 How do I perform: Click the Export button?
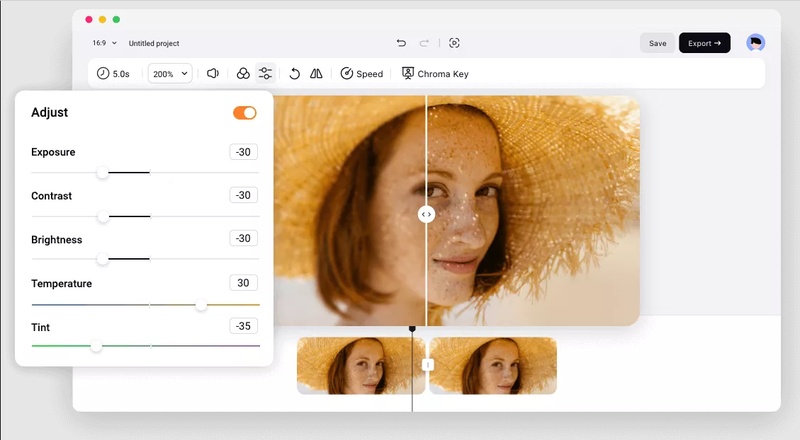(705, 43)
